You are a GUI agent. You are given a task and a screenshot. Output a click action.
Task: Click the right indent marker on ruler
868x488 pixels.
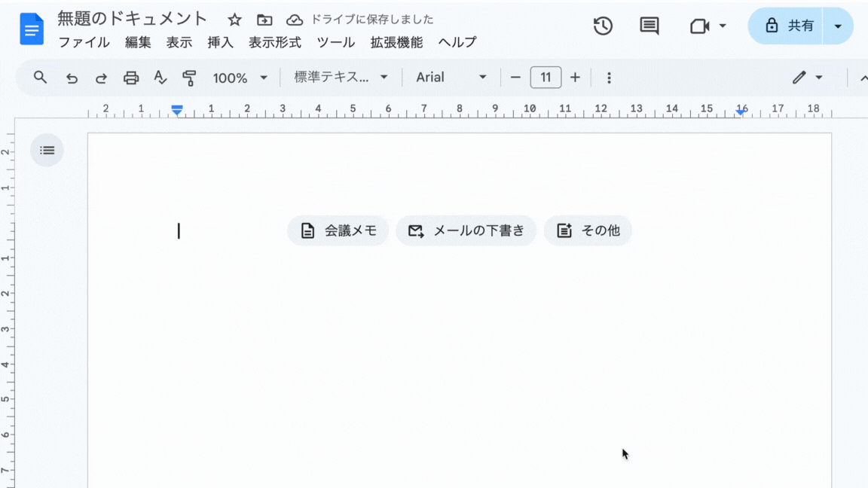coord(741,111)
